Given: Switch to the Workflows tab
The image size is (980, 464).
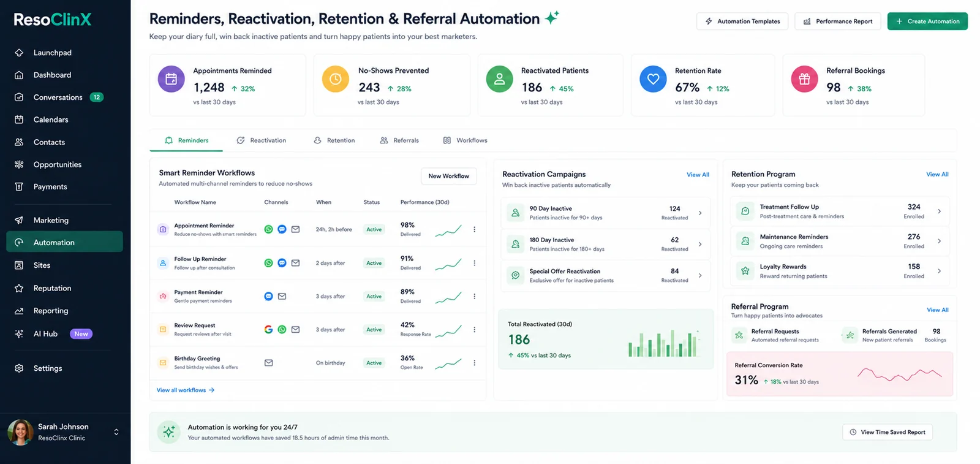Looking at the screenshot, I should click(x=466, y=140).
